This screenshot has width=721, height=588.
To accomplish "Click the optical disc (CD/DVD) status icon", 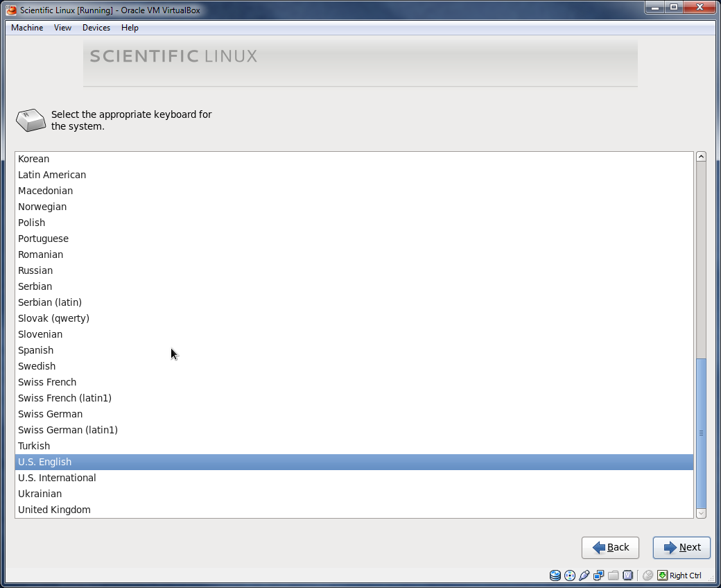I will tap(570, 575).
